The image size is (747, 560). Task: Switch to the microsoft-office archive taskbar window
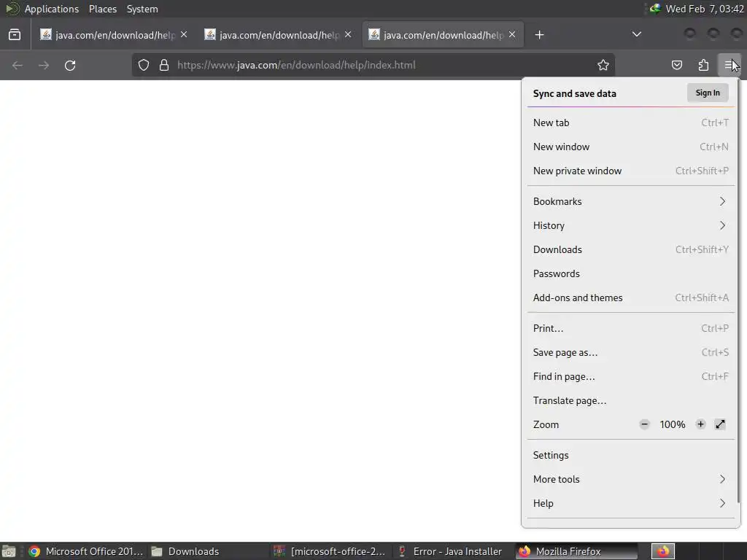tap(330, 551)
